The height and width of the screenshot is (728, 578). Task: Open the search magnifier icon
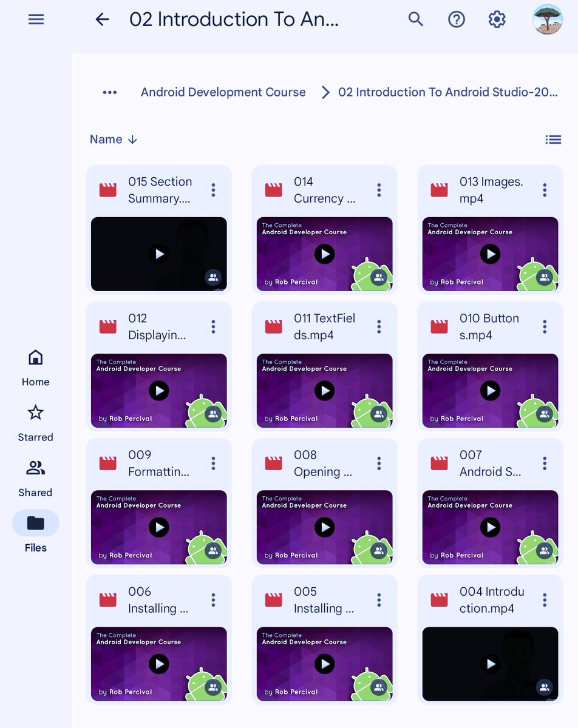pyautogui.click(x=416, y=19)
